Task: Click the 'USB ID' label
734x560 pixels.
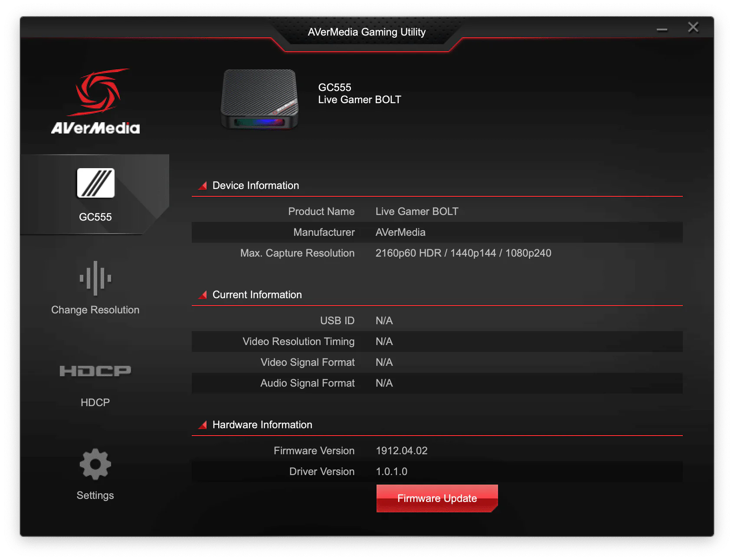Action: [x=337, y=321]
